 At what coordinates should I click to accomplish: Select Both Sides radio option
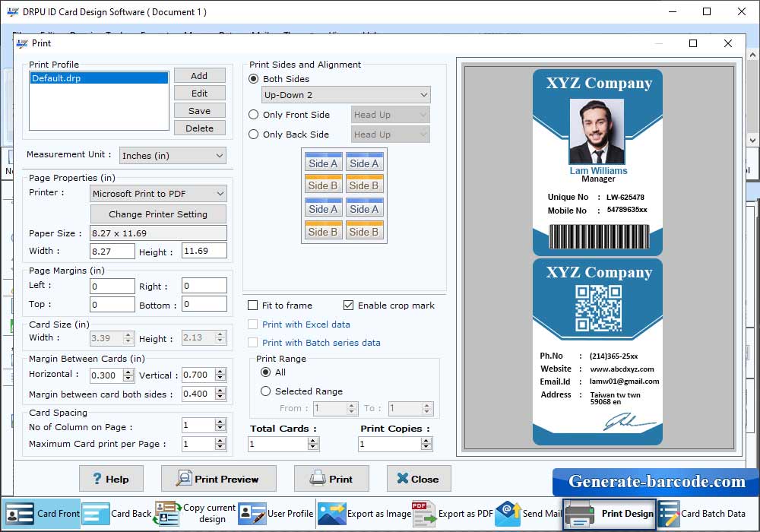point(254,78)
